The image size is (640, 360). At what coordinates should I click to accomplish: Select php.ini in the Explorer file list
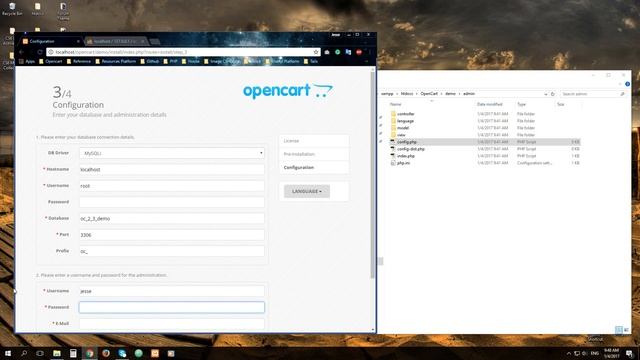(x=400, y=163)
